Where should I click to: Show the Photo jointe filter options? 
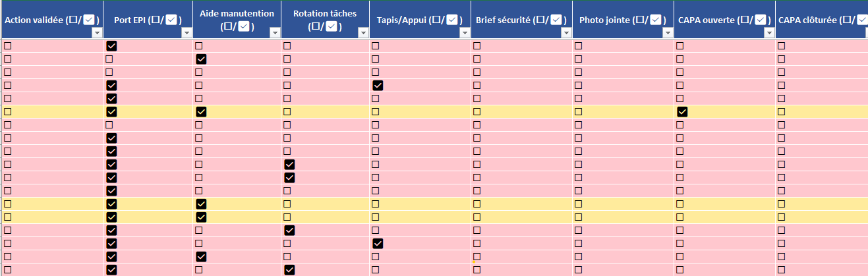click(x=667, y=32)
